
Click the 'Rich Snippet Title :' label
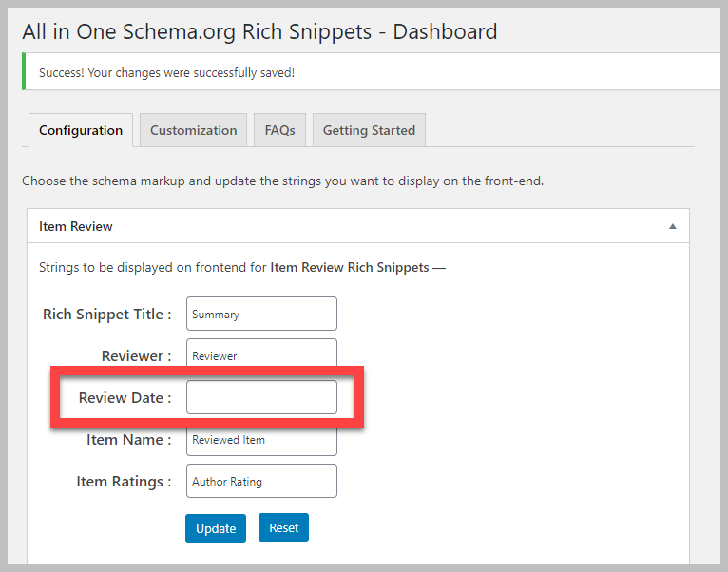pyautogui.click(x=107, y=315)
